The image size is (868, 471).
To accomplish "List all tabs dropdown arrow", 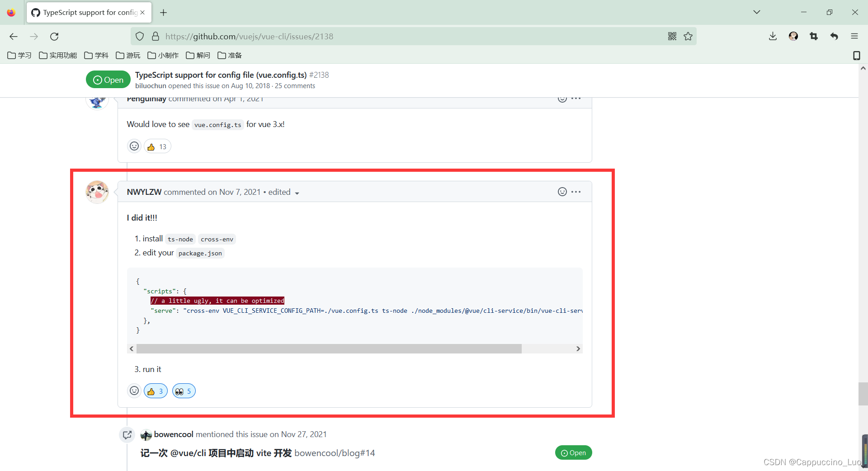I will (x=757, y=12).
